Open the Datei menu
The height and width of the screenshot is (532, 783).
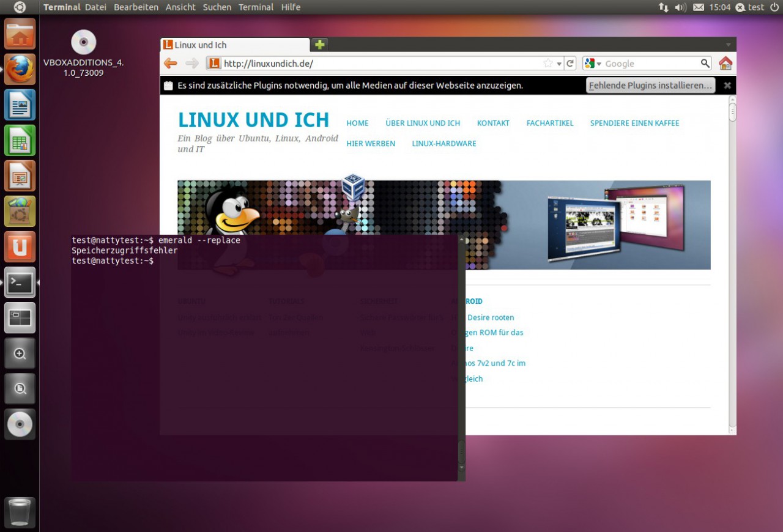pos(95,7)
